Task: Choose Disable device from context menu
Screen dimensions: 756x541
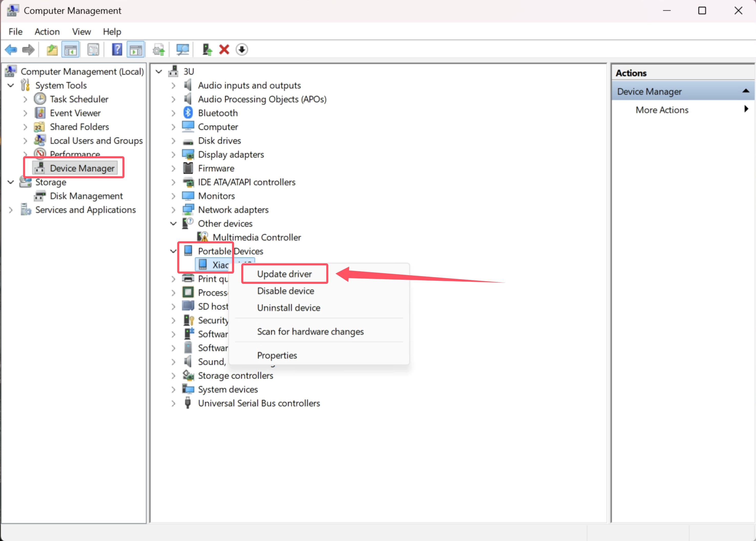Action: 285,291
